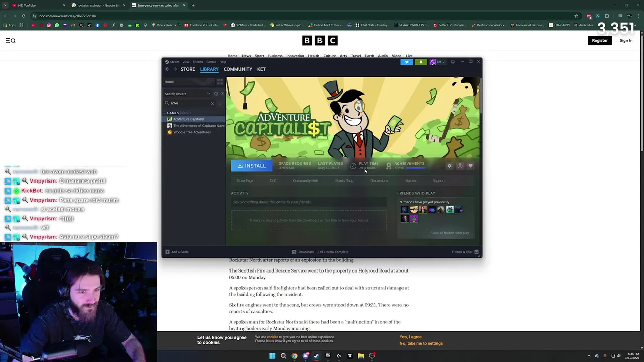The height and width of the screenshot is (362, 644).
Task: Open the Steam menu
Action: pos(174,62)
